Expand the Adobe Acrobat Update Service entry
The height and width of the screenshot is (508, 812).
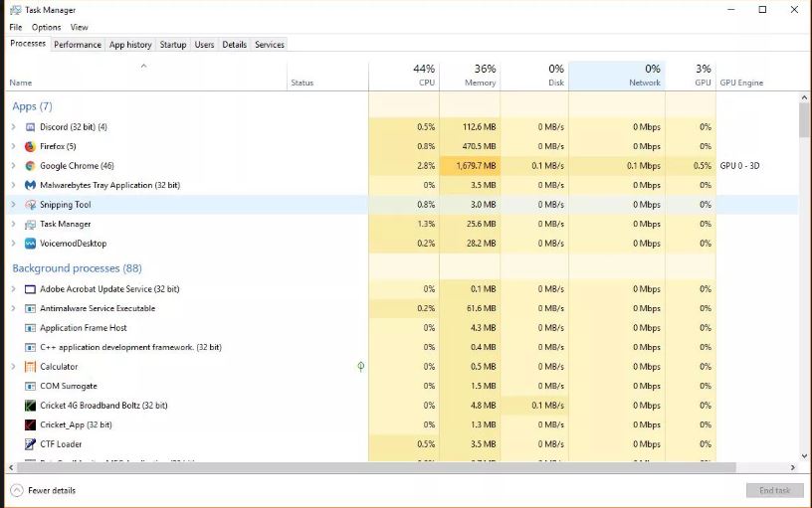click(14, 289)
